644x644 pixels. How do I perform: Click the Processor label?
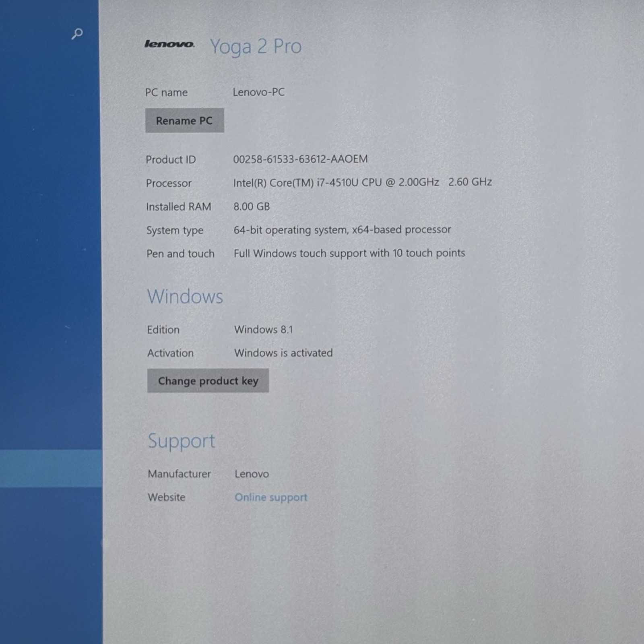pos(169,184)
